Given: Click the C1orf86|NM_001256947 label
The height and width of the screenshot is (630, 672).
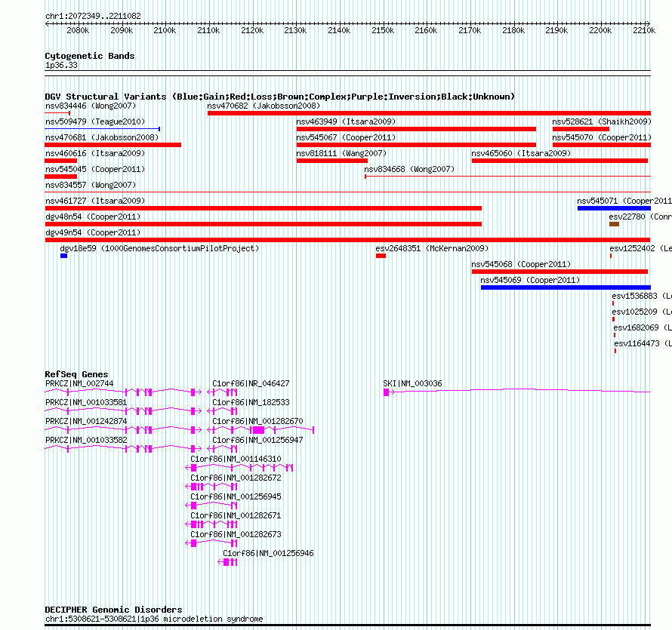Looking at the screenshot, I should [258, 440].
